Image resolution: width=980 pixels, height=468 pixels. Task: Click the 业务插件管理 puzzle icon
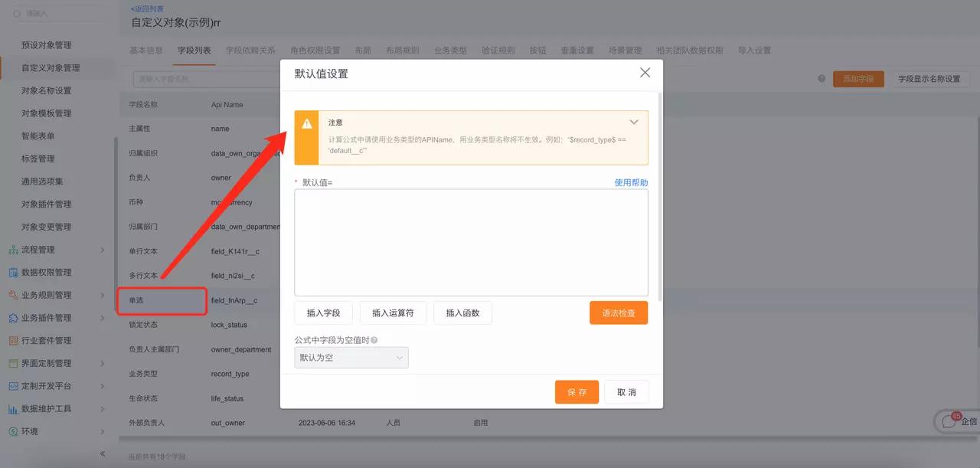(14, 318)
